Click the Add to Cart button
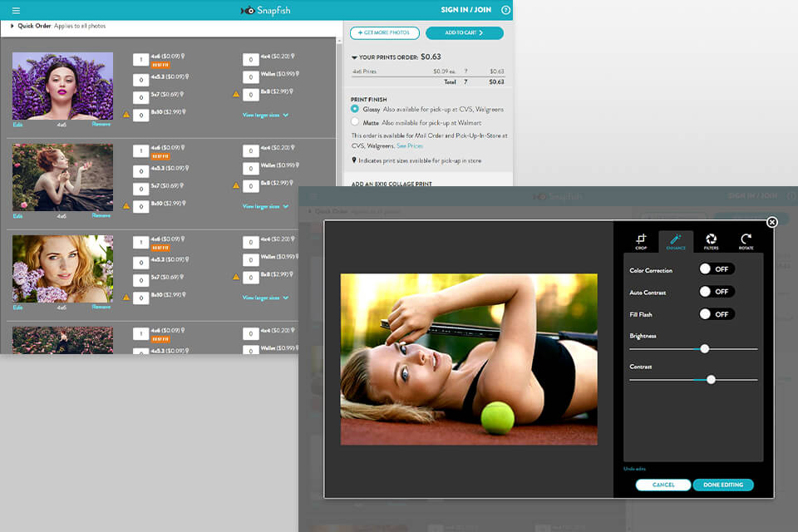The height and width of the screenshot is (532, 798). pos(464,33)
